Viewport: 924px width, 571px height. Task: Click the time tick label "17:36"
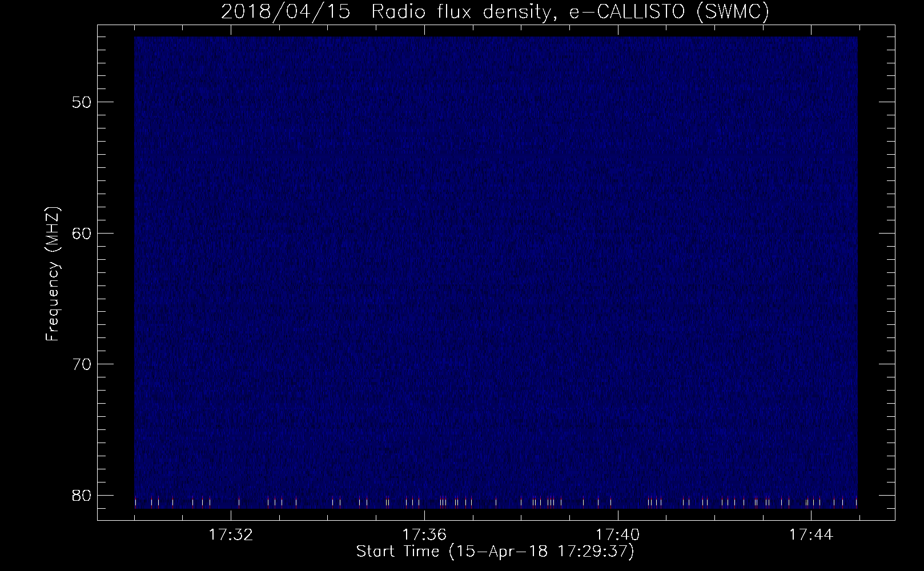point(424,535)
